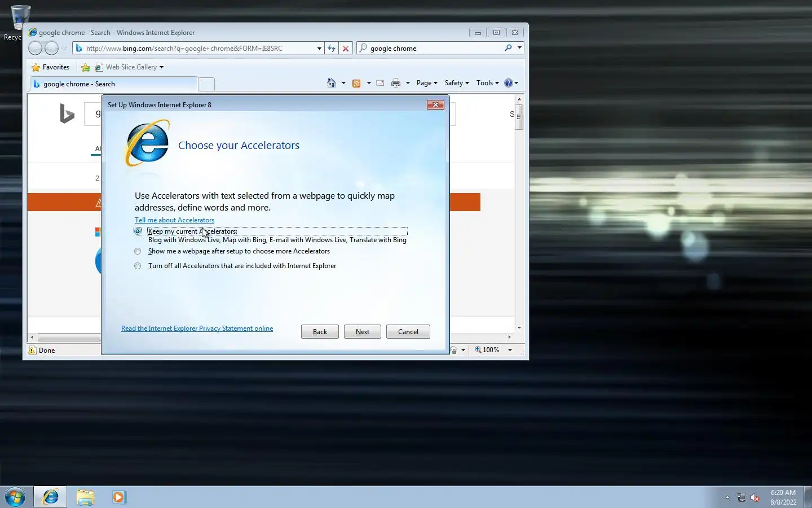Open search provider dropdown arrow
Screen dimensions: 812x508
[x=519, y=48]
